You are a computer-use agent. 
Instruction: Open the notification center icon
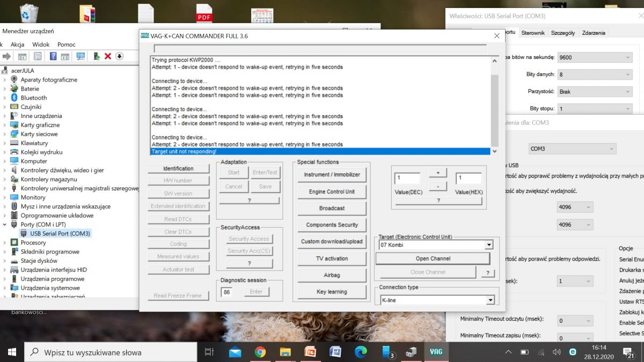pos(628,352)
